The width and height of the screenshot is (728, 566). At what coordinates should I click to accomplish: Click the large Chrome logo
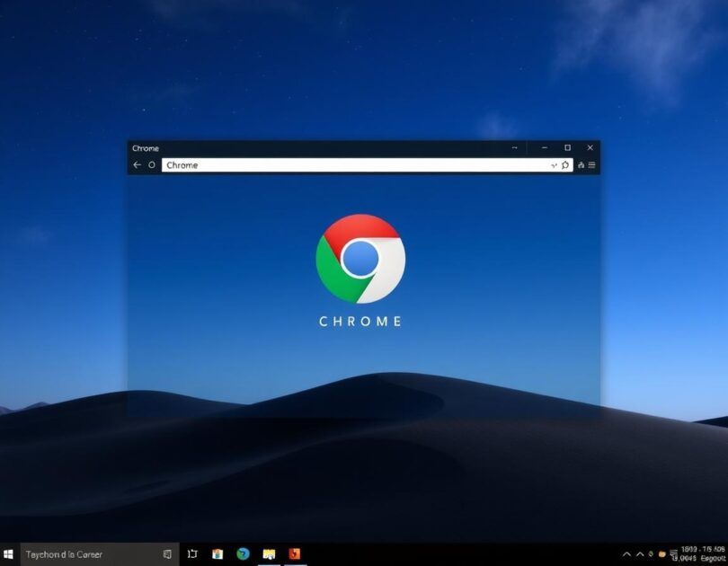(x=360, y=259)
